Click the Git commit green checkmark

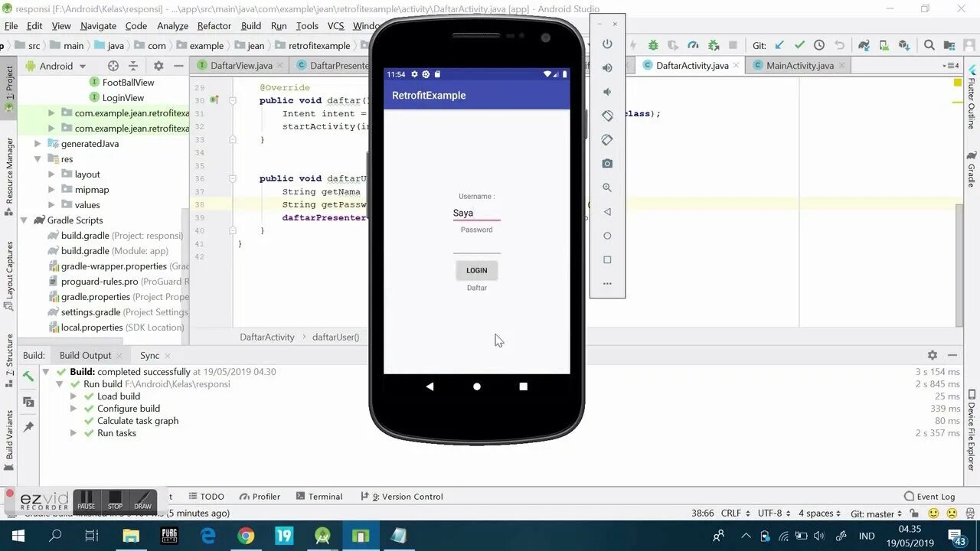point(799,45)
